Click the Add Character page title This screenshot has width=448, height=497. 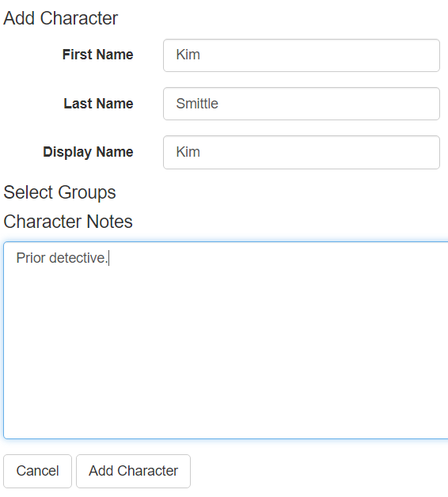point(61,18)
